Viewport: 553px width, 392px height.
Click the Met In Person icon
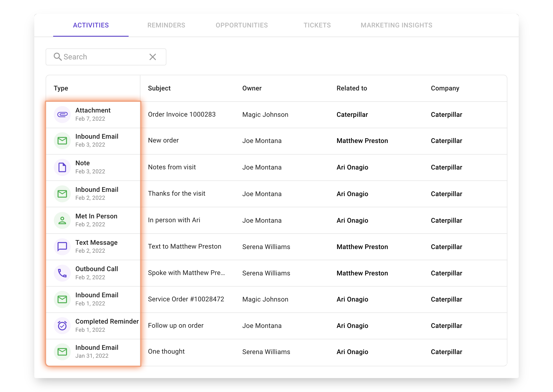pos(62,220)
